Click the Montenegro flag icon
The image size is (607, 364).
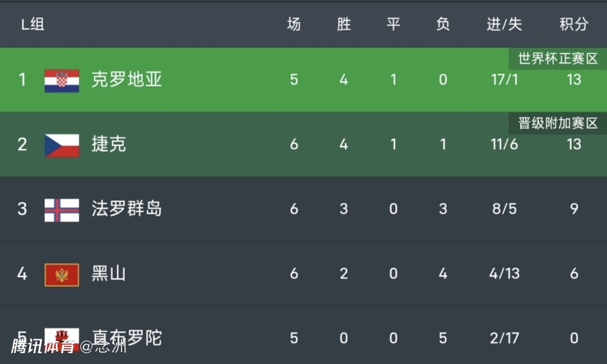(x=62, y=275)
